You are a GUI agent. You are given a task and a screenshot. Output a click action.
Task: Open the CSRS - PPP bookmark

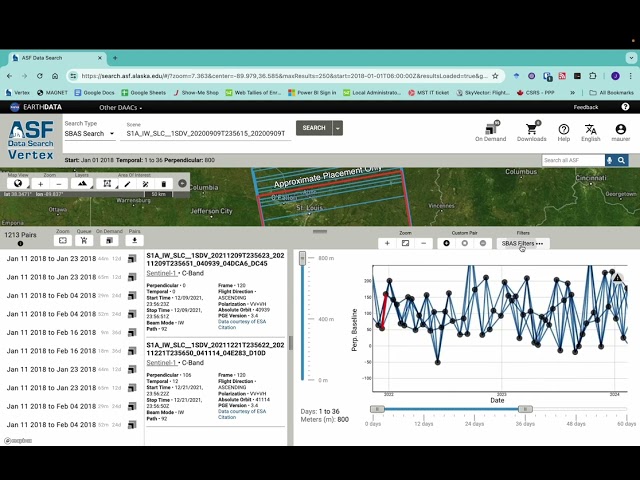(x=536, y=93)
